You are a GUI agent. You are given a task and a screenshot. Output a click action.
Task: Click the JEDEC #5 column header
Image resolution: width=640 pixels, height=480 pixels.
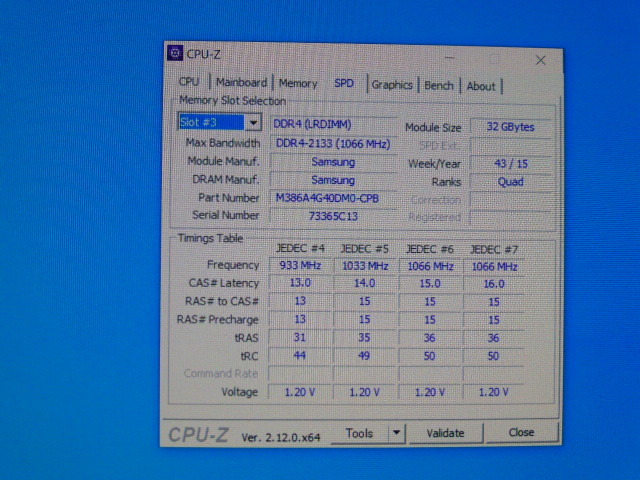(364, 249)
